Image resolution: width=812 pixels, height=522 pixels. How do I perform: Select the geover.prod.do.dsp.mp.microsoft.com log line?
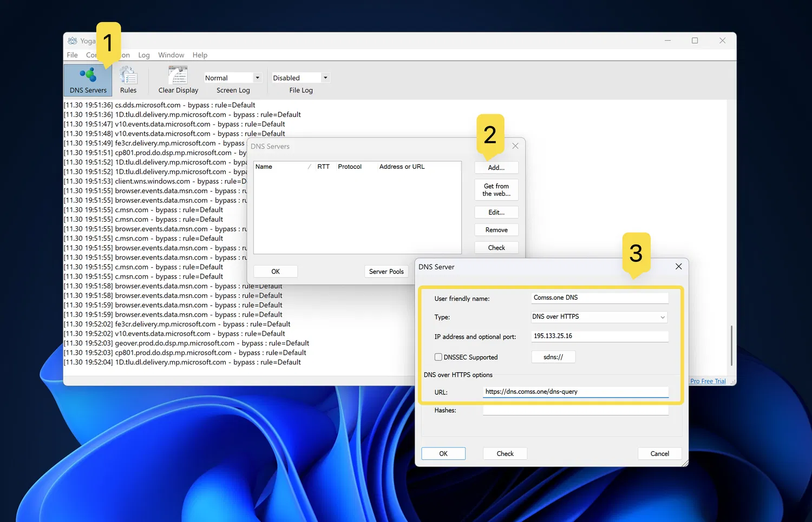(x=186, y=343)
